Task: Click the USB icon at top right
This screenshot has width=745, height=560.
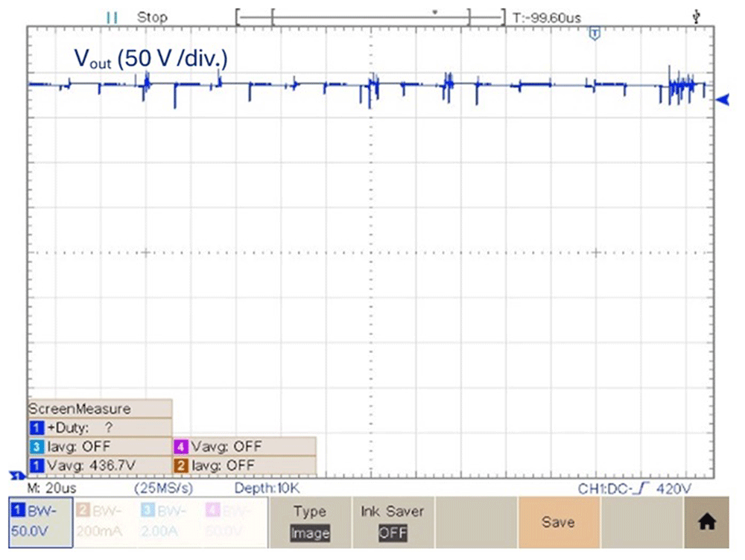Action: (x=697, y=18)
